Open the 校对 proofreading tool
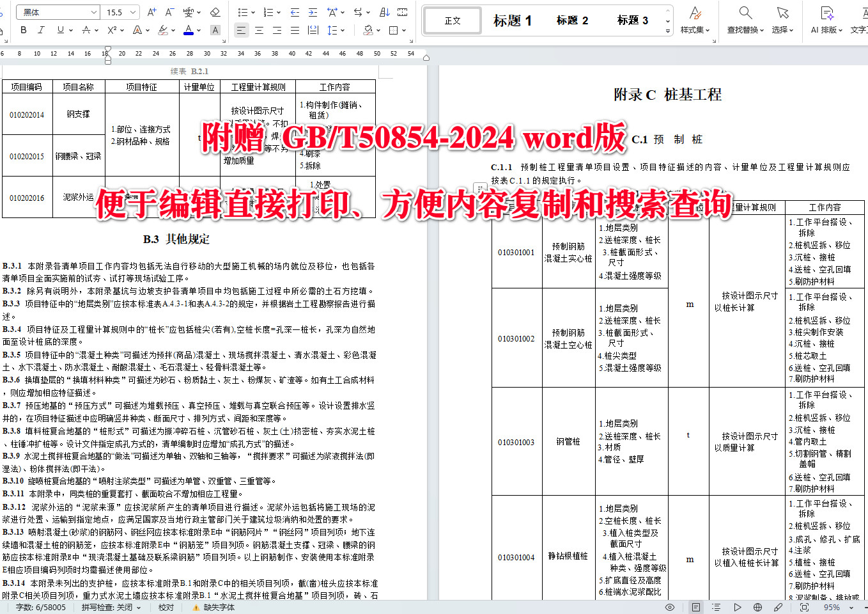 166,608
